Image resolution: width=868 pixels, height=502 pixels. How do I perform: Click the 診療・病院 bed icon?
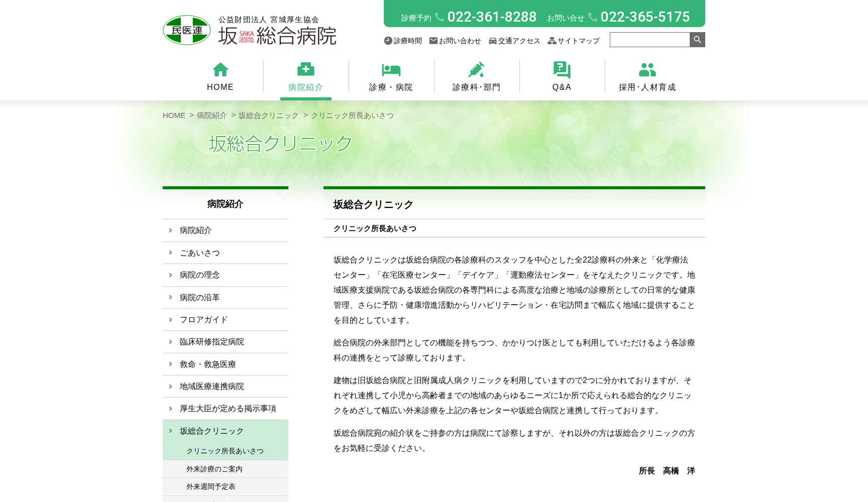(391, 70)
